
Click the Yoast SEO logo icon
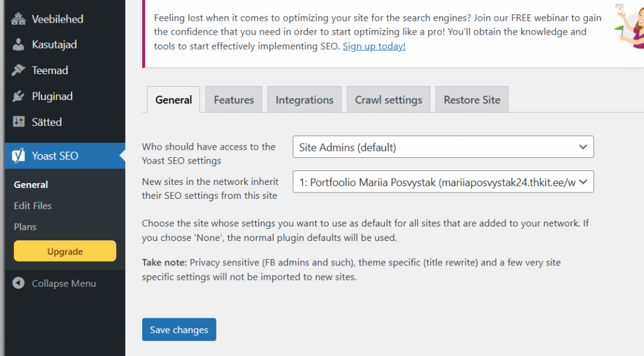pos(18,156)
